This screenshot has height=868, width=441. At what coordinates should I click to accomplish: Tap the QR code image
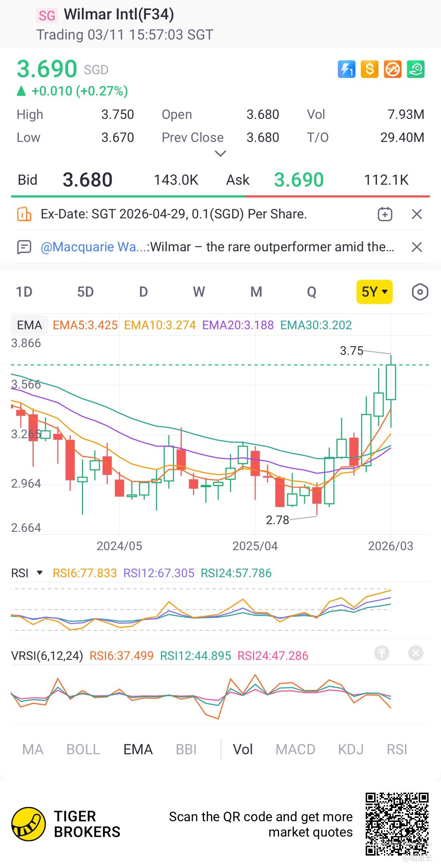[397, 824]
